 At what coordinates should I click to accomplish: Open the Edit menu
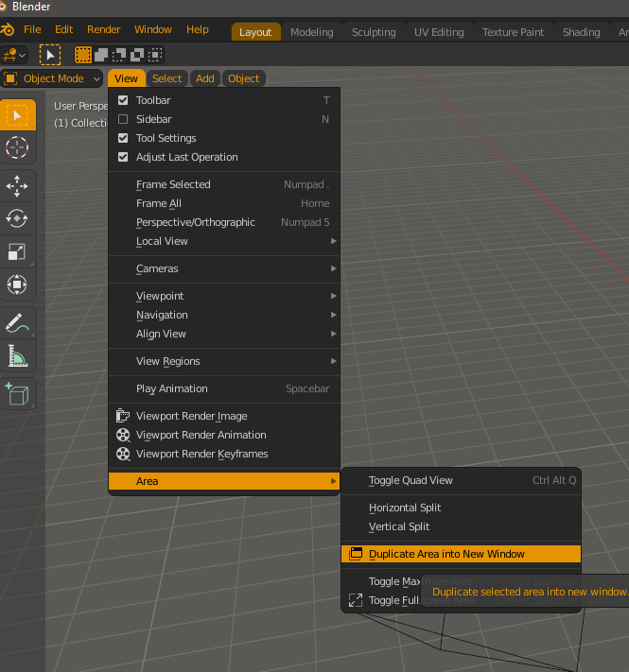click(64, 29)
